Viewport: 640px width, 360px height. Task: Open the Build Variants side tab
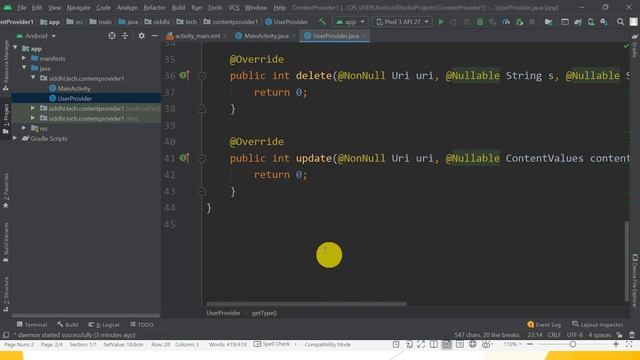6,242
